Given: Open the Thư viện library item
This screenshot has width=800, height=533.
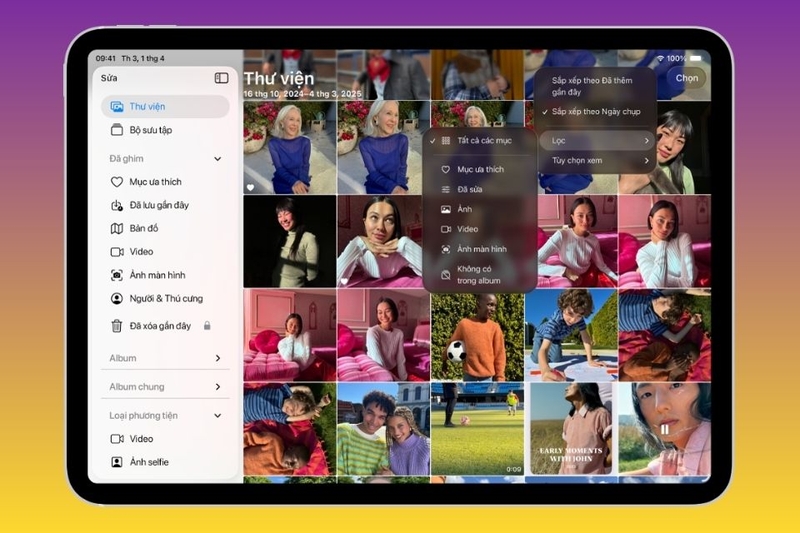Looking at the screenshot, I should click(x=165, y=107).
